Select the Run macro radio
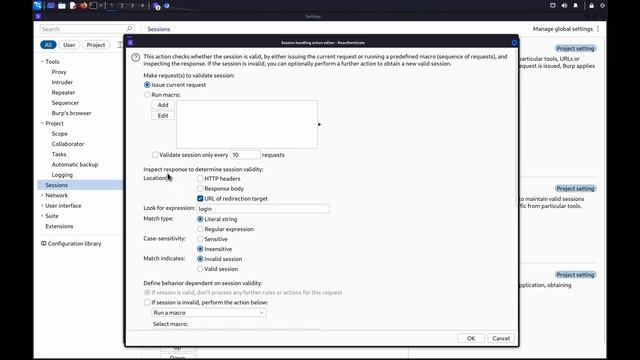The width and height of the screenshot is (640, 360). coord(147,95)
